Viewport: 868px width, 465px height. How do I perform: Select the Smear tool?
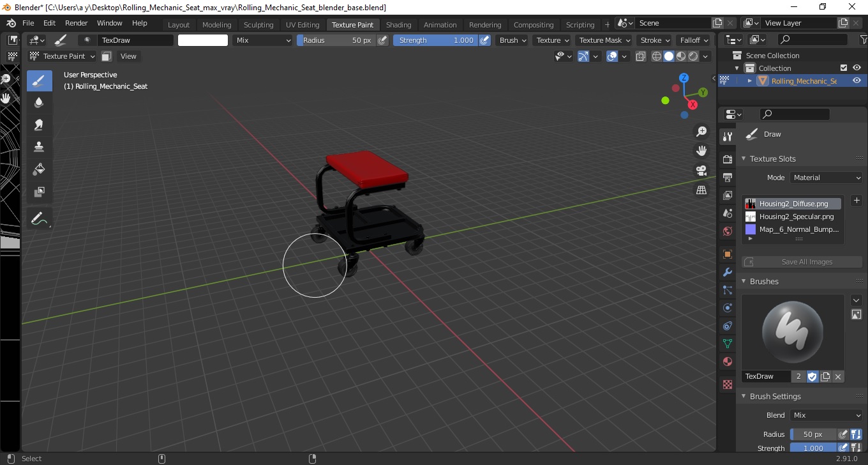point(39,125)
